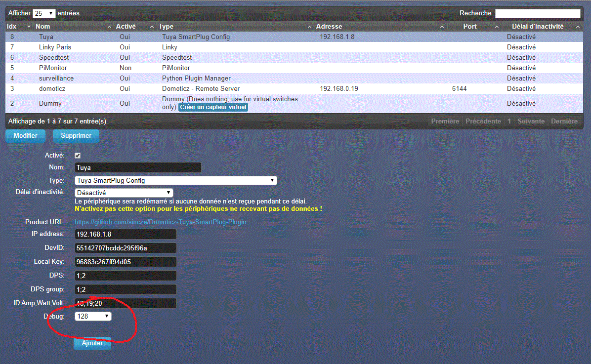Go to Suivante page
This screenshot has width=591, height=364.
[531, 121]
